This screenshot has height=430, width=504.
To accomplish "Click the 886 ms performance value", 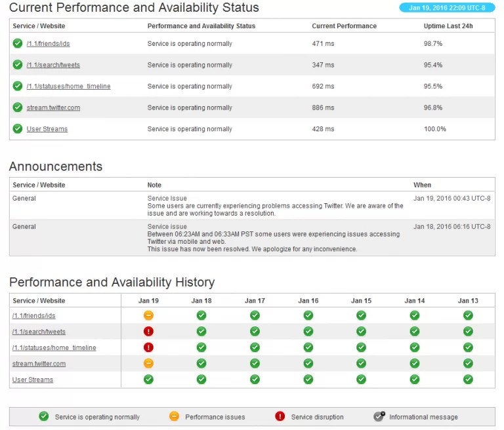I will point(323,107).
